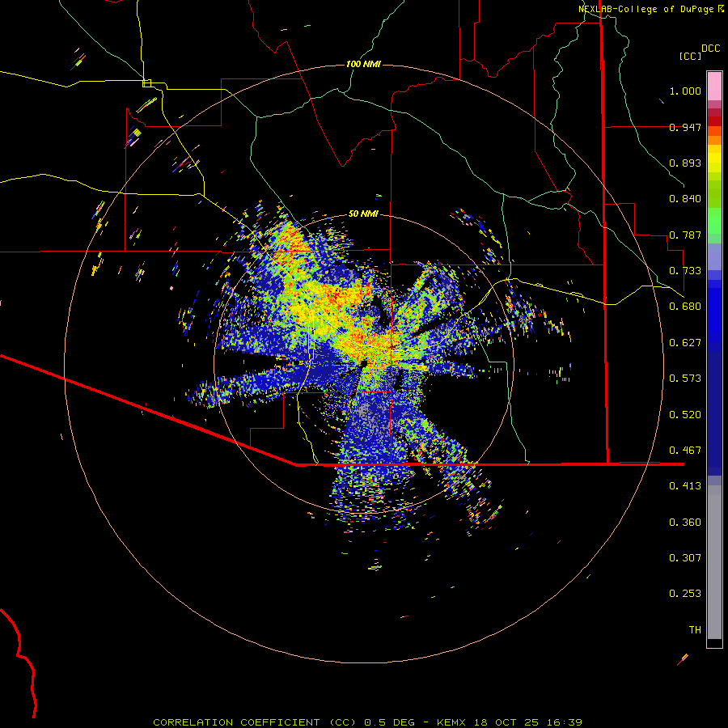Select the 0.360 color scale value
This screenshot has height=728, width=728.
685,523
